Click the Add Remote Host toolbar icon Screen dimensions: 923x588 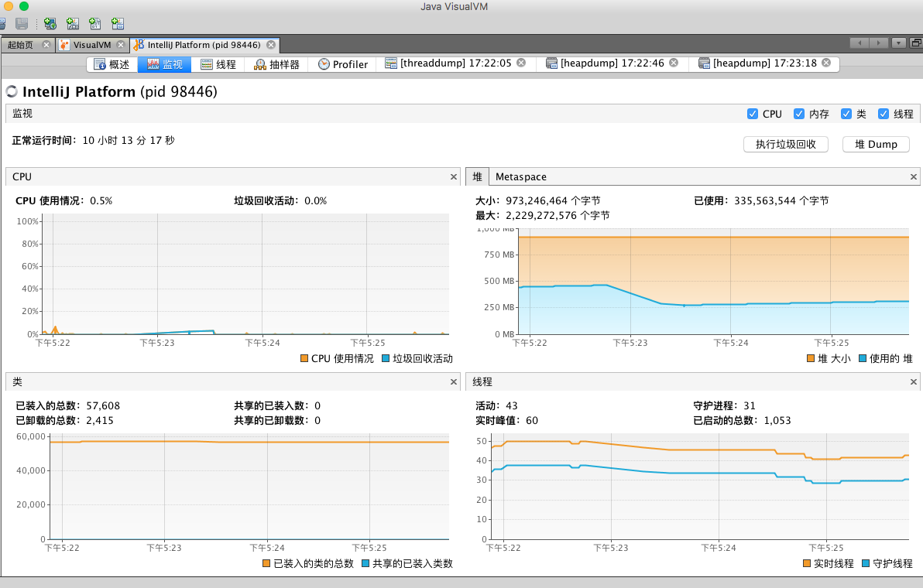click(50, 23)
